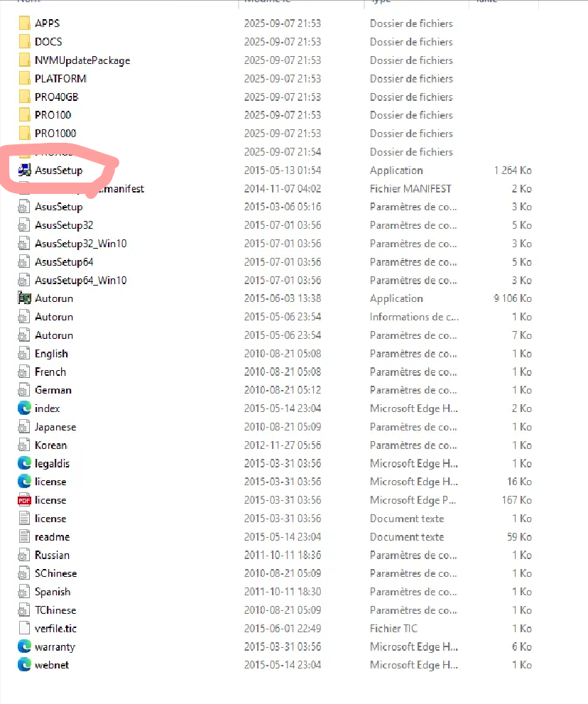
Task: Open the NVMUpdatePackage folder name
Action: tap(82, 60)
